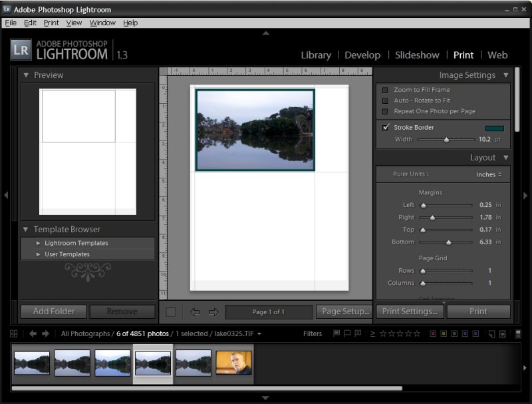The image size is (532, 404).
Task: Enable Auto-Rotate to Fit
Action: click(x=385, y=101)
